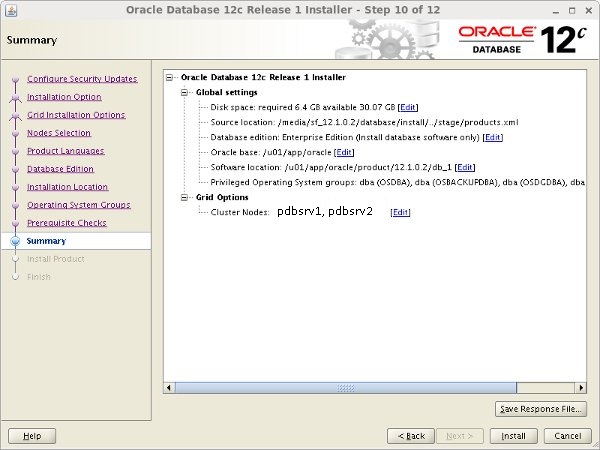Image resolution: width=600 pixels, height=450 pixels.
Task: Edit the Software location path
Action: [x=465, y=167]
